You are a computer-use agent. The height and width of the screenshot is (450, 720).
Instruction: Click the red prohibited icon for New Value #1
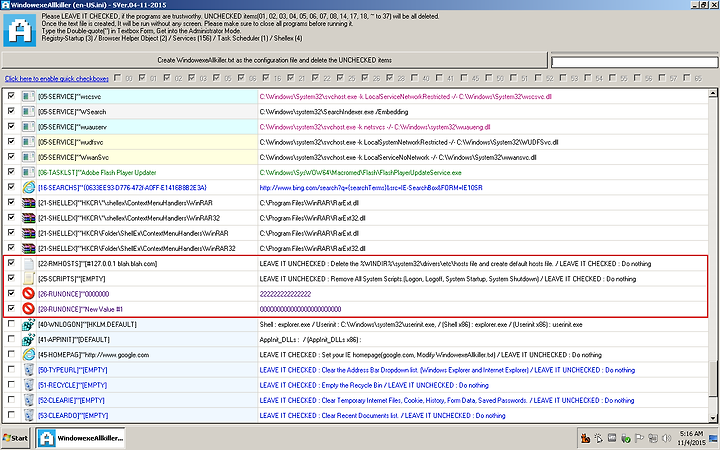[x=28, y=309]
